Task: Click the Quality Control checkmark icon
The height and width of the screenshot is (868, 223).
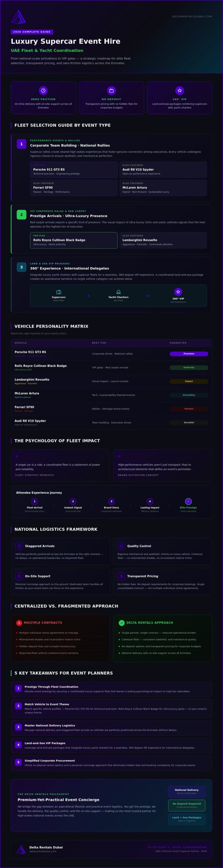Action: coord(121,546)
